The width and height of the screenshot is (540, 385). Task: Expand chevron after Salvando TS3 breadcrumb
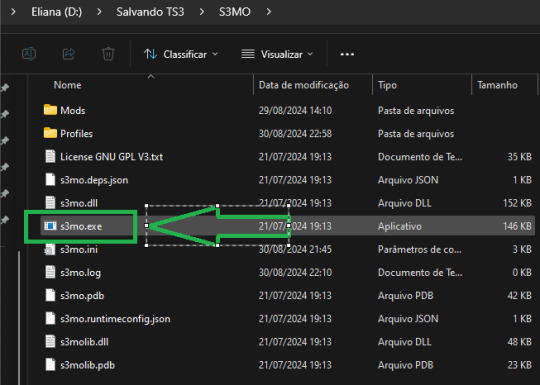tap(202, 12)
